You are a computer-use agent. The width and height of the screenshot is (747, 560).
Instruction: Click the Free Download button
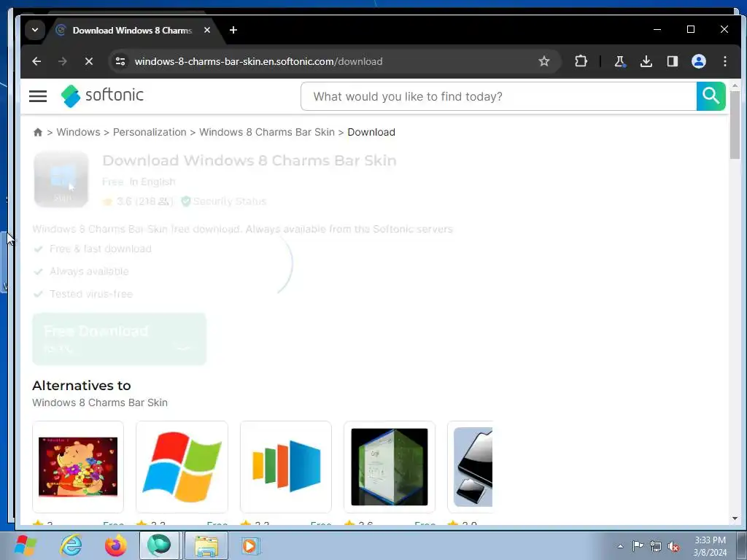[x=119, y=339]
